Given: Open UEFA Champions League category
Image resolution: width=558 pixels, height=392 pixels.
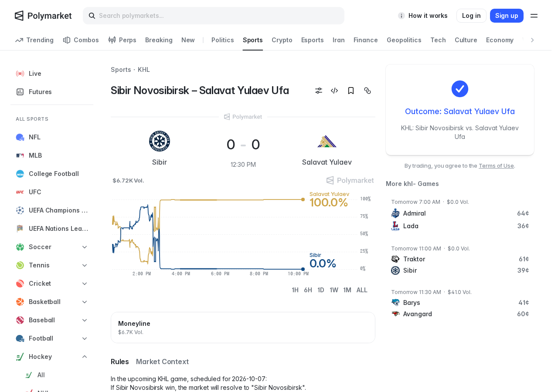Looking at the screenshot, I should pos(52,210).
